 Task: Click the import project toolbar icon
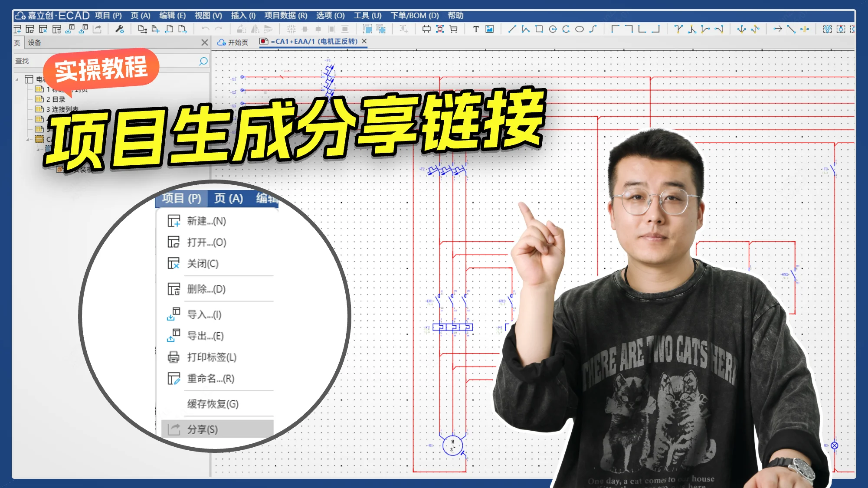(x=70, y=29)
